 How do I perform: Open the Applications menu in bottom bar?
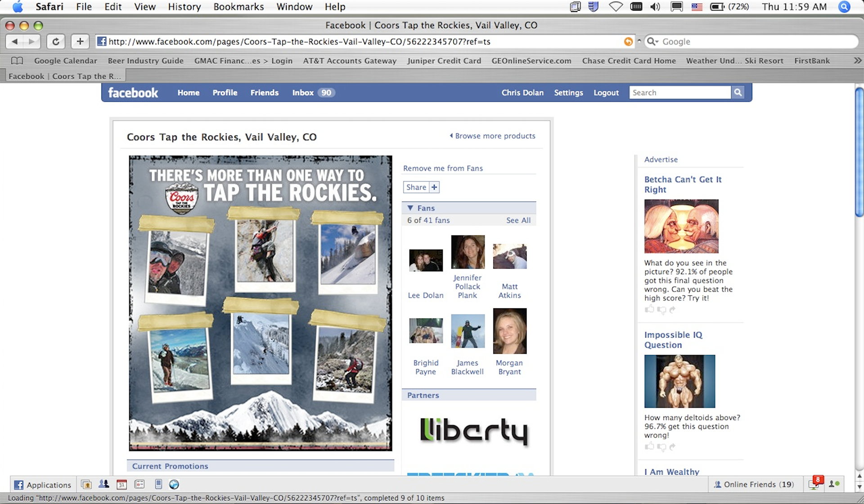43,485
